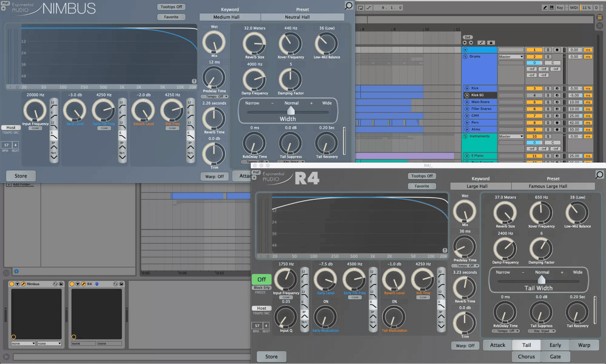Viewport: 606px width, 364px height.
Task: Switch to the Gate tab in R4
Action: [x=555, y=356]
